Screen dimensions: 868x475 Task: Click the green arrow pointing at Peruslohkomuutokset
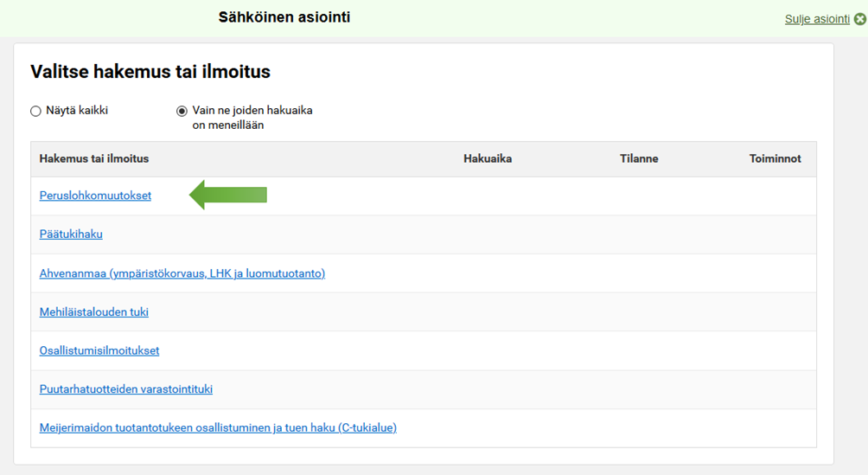tap(227, 195)
